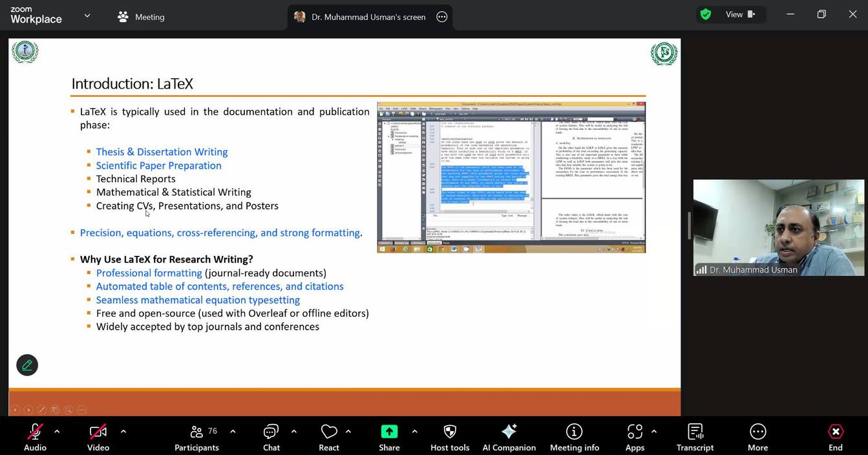Mute your microphone

[x=35, y=432]
